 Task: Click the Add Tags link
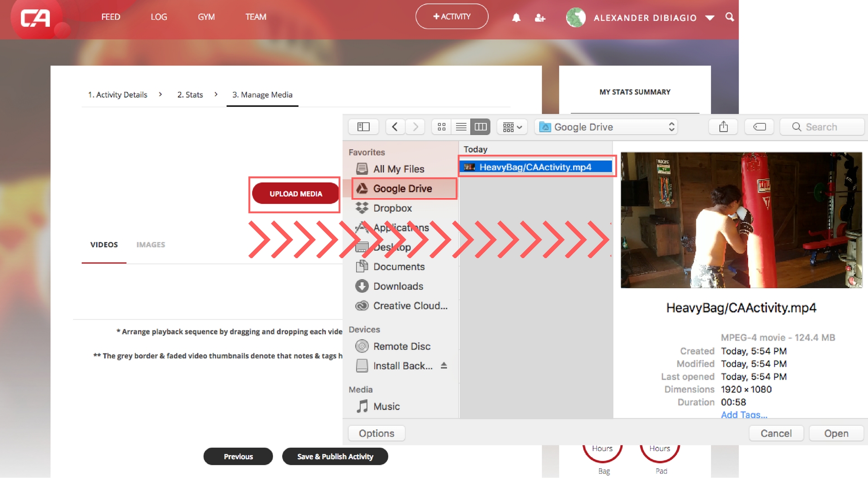coord(744,415)
